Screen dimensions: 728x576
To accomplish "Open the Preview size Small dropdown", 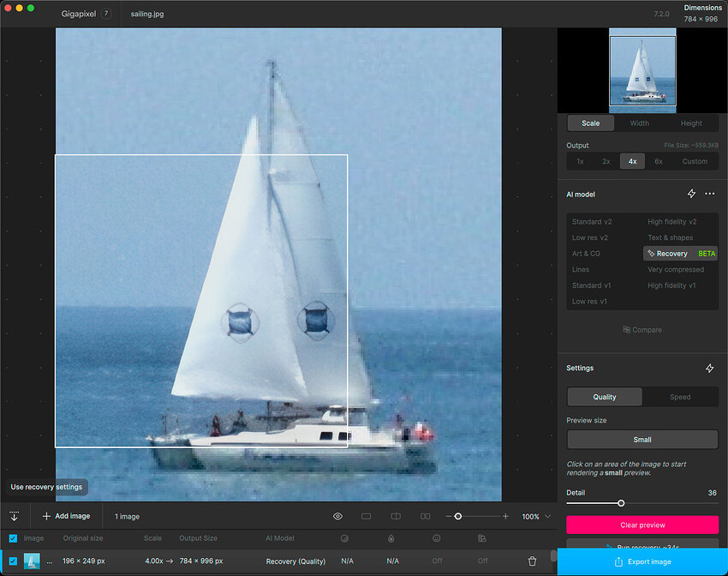I will point(642,439).
